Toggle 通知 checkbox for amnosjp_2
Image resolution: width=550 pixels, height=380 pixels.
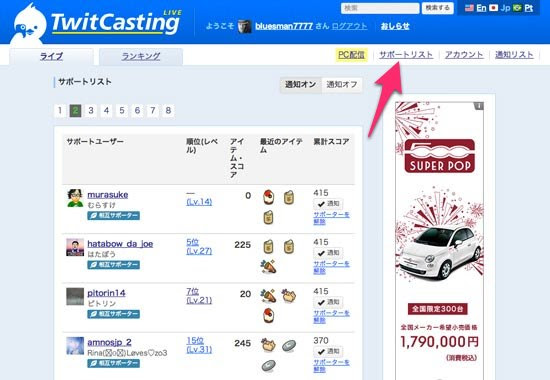click(328, 351)
